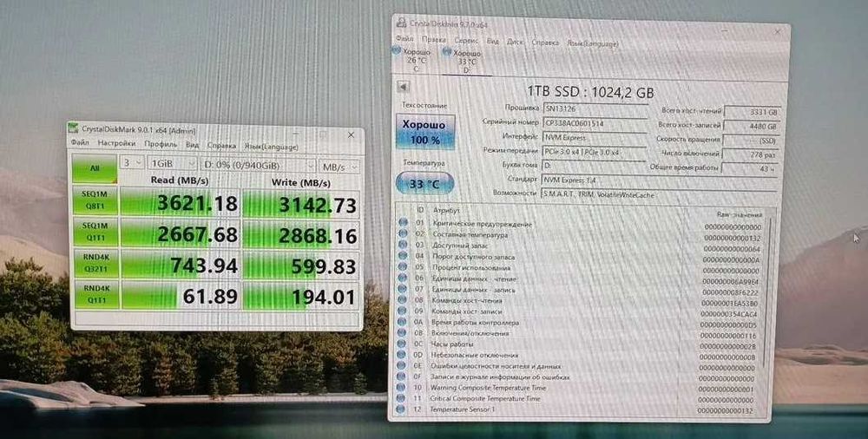Open Справка menu in CrystalDiskMark
868x439 pixels.
click(220, 146)
